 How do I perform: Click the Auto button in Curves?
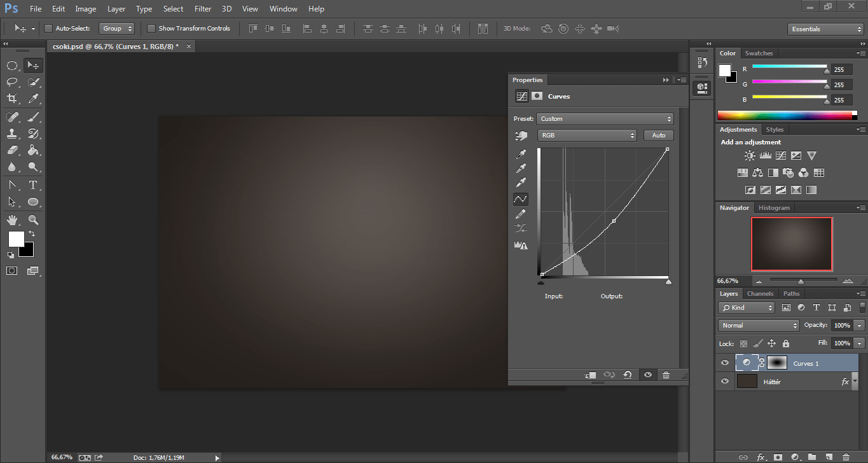(x=659, y=135)
